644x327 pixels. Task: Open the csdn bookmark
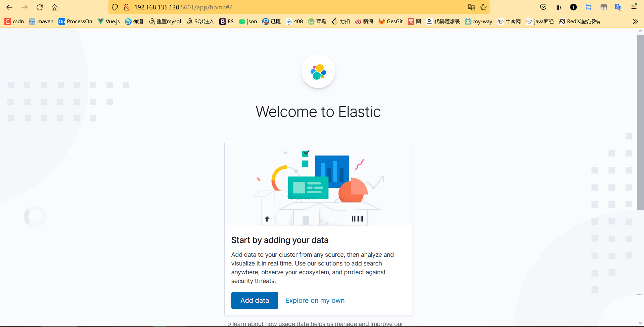click(x=14, y=22)
